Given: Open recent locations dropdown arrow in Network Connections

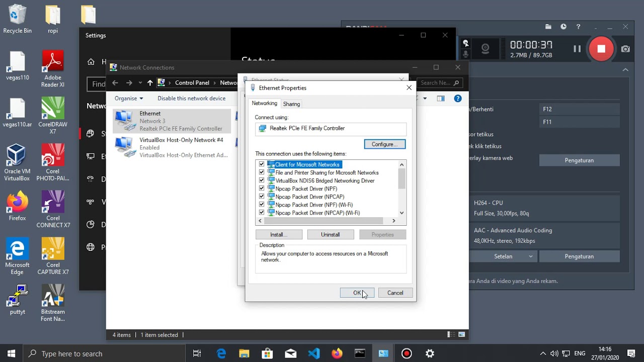Looking at the screenshot, I should coord(140,83).
